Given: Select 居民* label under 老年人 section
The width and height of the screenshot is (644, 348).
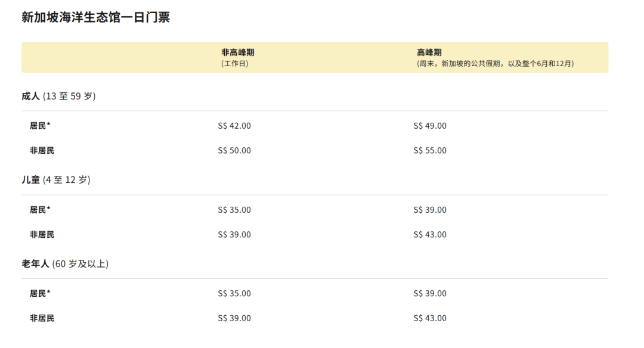Looking at the screenshot, I should click(x=40, y=293).
